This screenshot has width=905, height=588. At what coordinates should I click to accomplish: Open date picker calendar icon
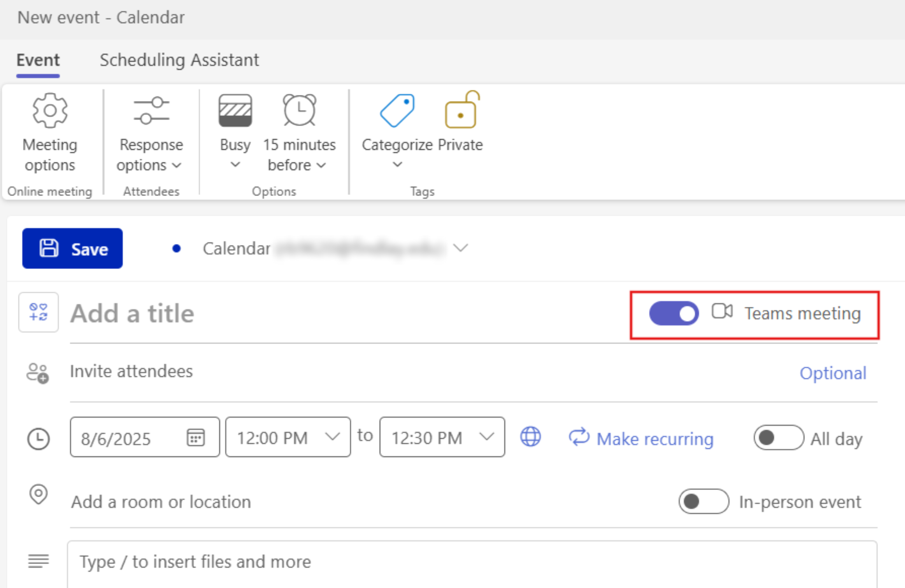coord(195,437)
